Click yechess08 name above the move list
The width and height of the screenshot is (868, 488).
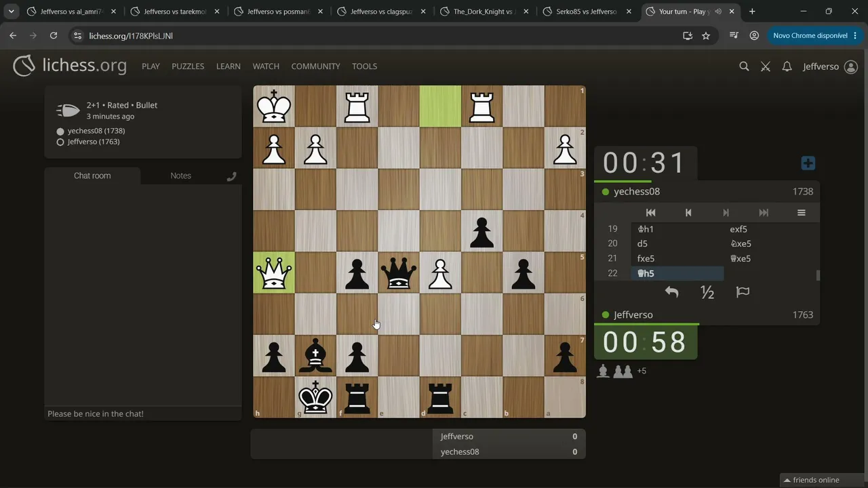coord(637,192)
